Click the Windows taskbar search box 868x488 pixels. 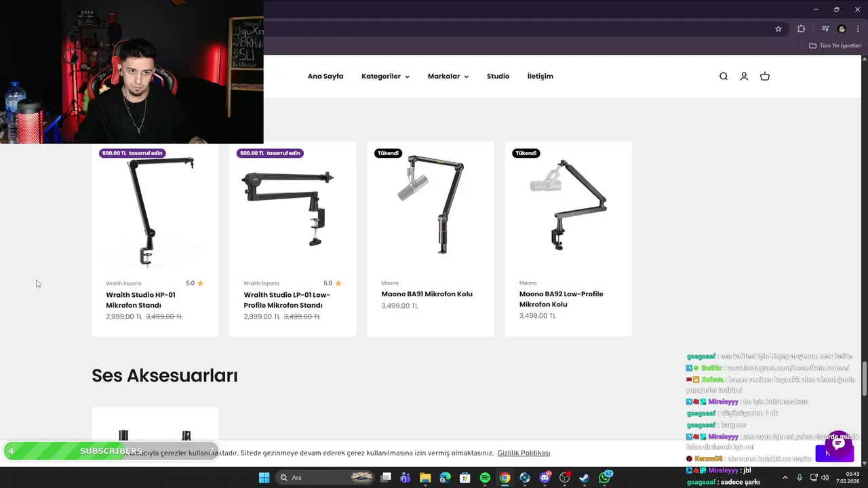(325, 478)
